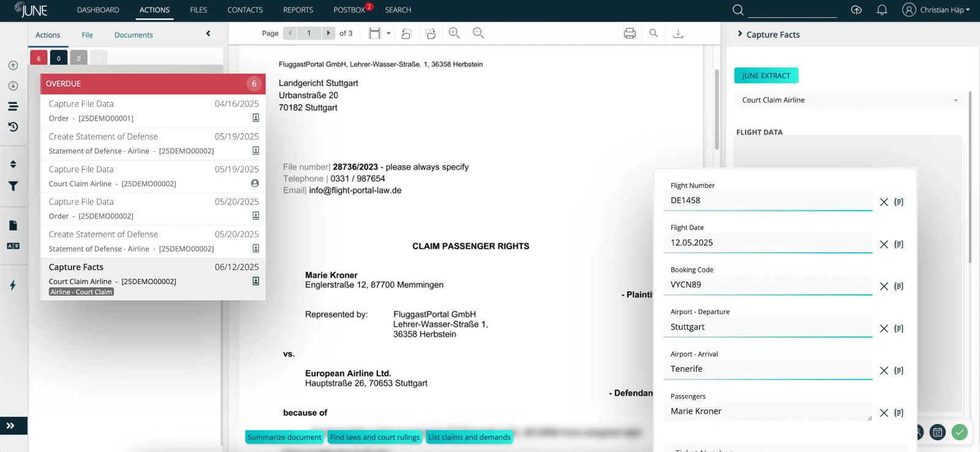Open the upload cloud icon in the header

[856, 10]
